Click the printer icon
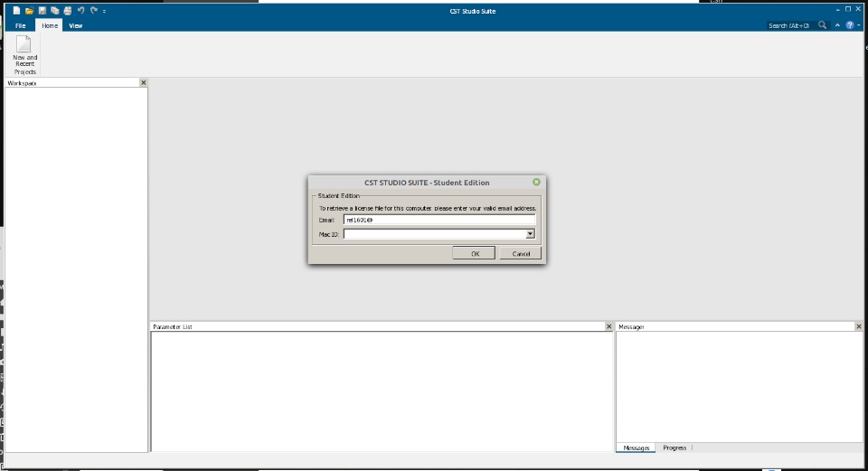This screenshot has height=471, width=868. [68, 11]
